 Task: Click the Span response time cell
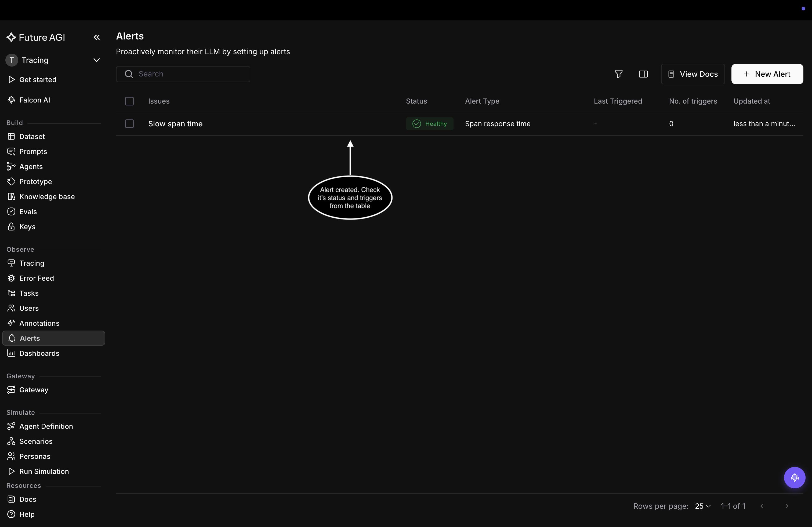pyautogui.click(x=498, y=123)
